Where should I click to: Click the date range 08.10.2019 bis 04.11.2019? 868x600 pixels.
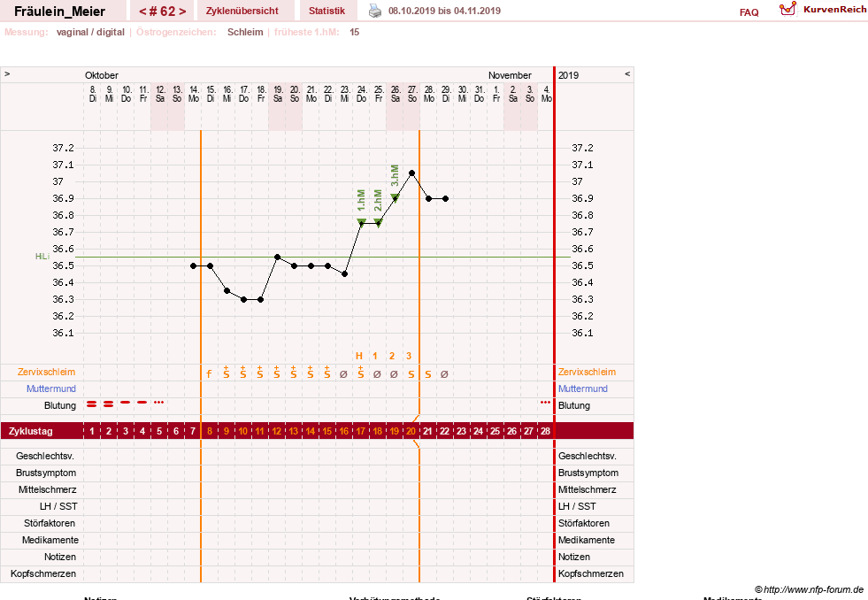click(444, 11)
